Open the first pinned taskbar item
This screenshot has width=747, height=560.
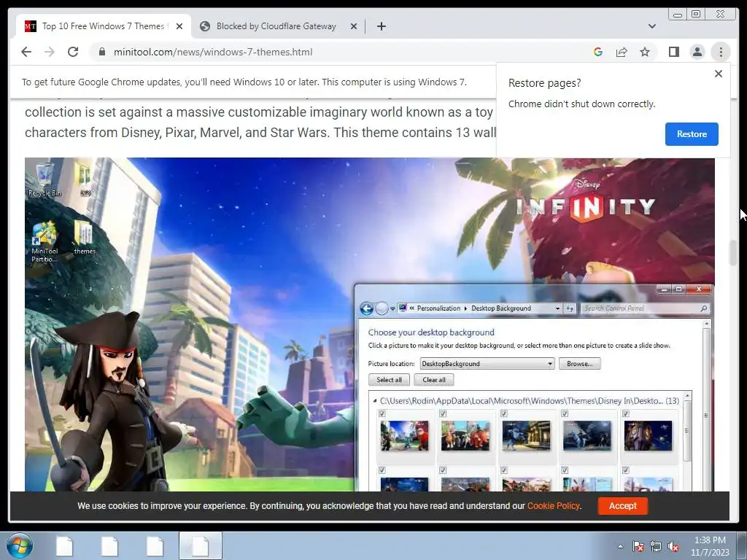pos(64,545)
